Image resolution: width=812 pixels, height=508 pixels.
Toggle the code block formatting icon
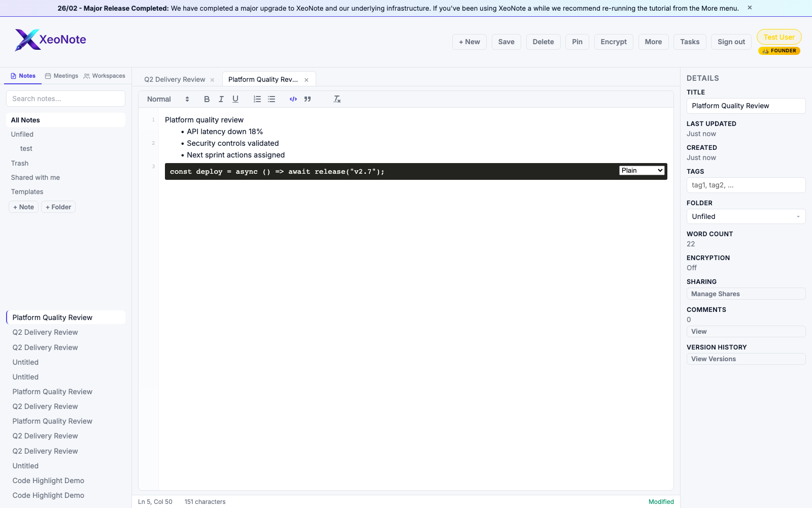point(293,99)
